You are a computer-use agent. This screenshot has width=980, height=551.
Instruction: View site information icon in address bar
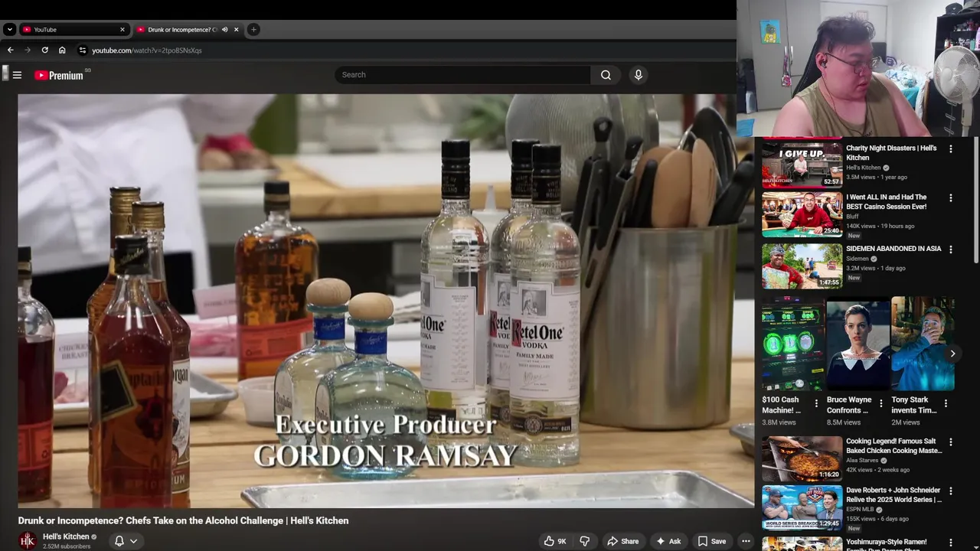(x=83, y=51)
